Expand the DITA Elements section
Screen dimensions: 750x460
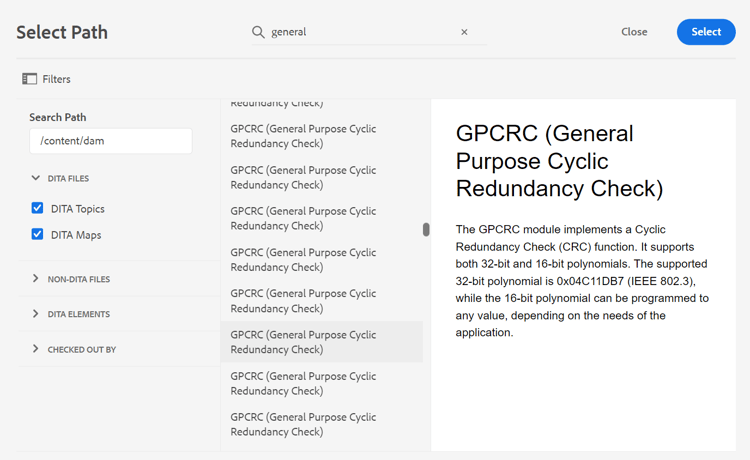pyautogui.click(x=36, y=314)
